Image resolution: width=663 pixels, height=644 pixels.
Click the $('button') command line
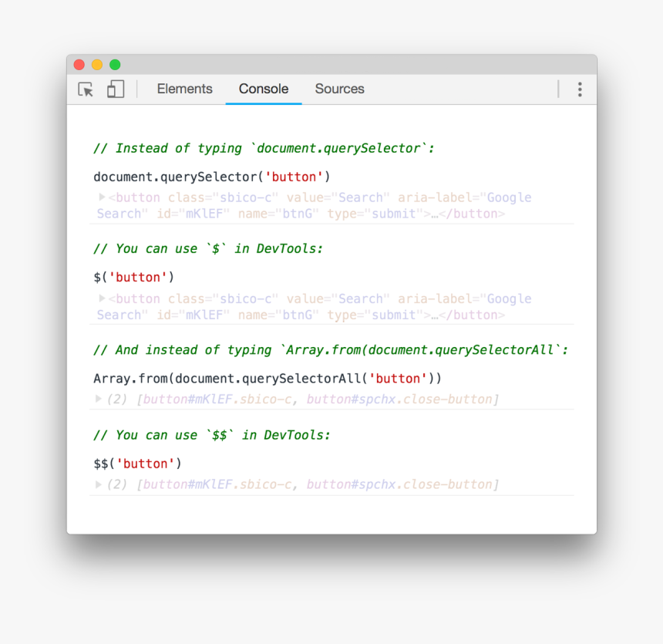[x=134, y=278]
